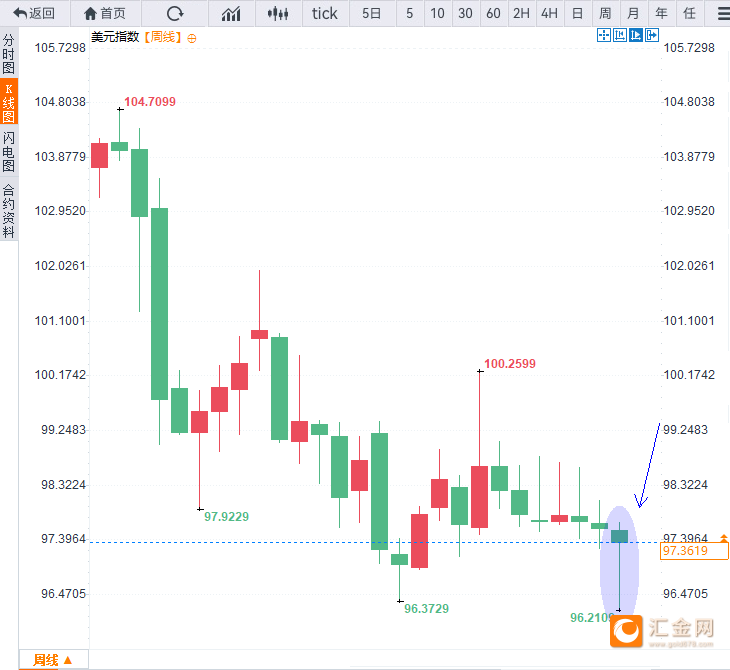Select the candlestick chart type icon

click(x=279, y=14)
